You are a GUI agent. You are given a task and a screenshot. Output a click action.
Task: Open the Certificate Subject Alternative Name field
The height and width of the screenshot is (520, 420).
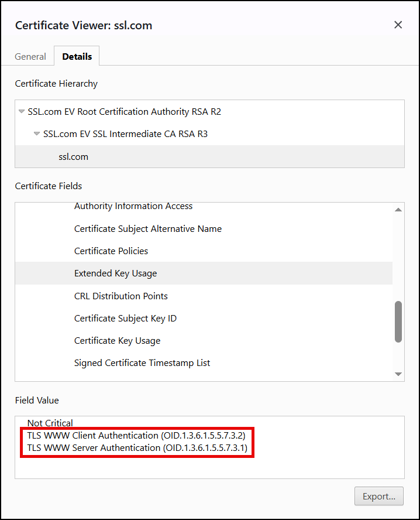[x=147, y=229]
